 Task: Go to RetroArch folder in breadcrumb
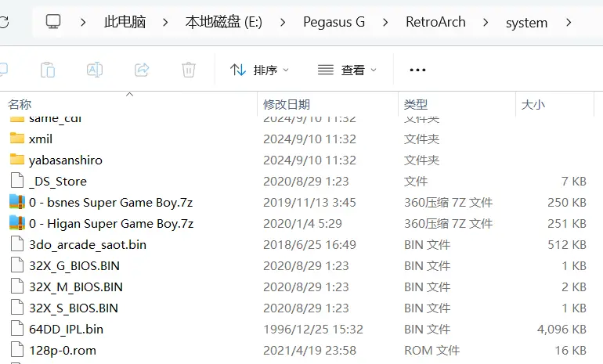[435, 22]
